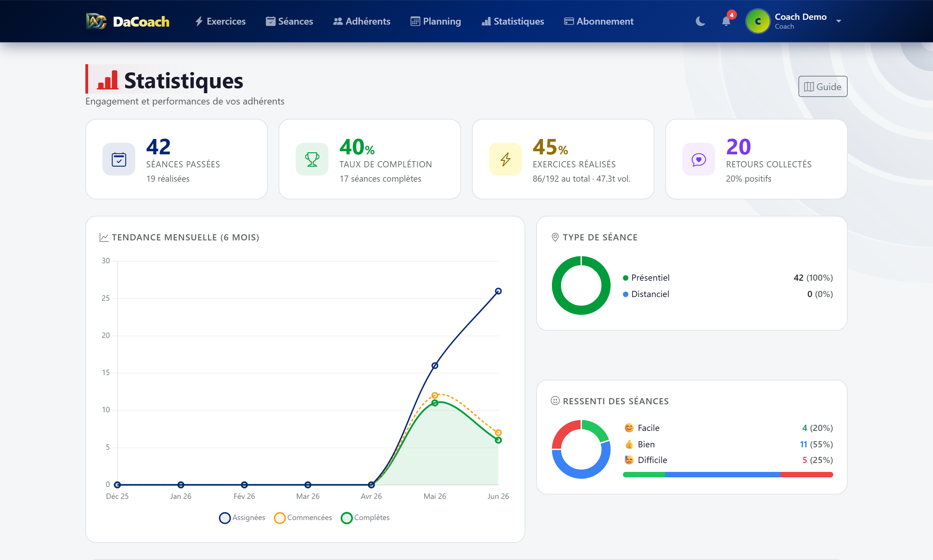Open the Adhérents section

click(x=362, y=21)
